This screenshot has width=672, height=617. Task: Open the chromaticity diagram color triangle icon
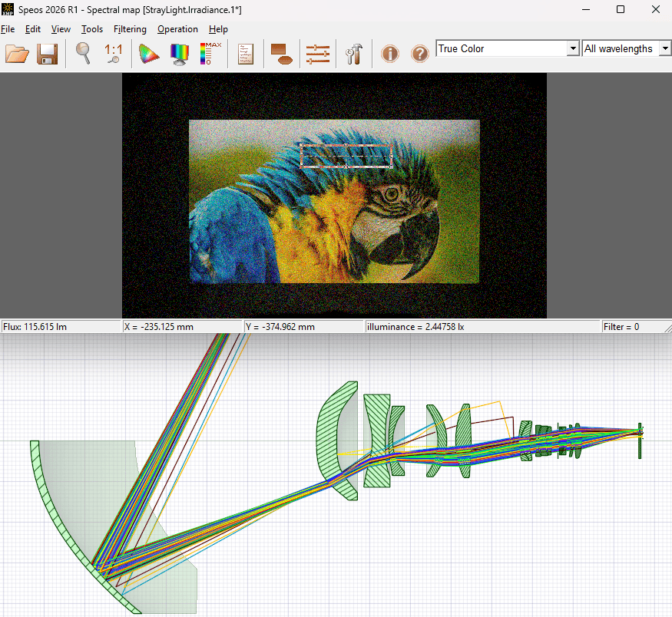tap(149, 54)
